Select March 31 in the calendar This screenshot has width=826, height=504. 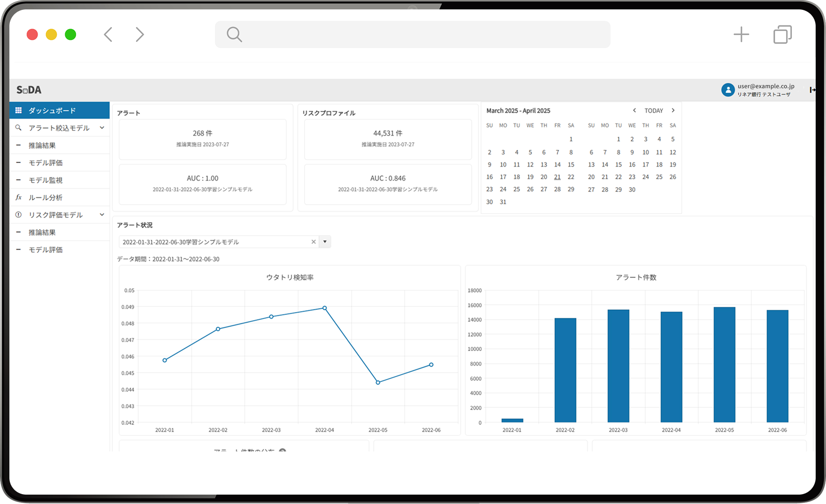tap(503, 202)
